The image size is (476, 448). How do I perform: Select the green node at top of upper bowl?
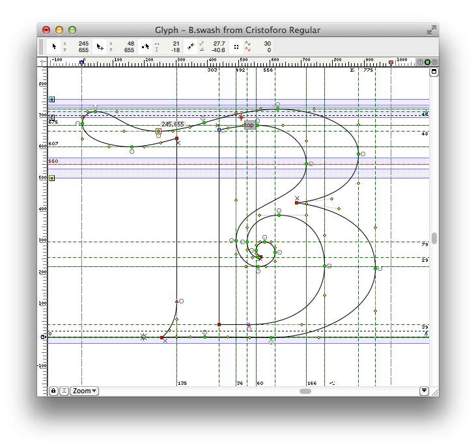point(277,109)
